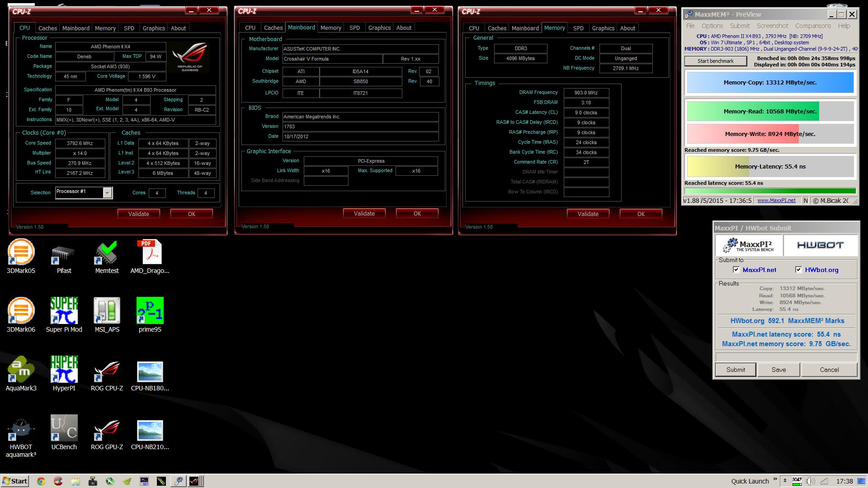Click Submit in HWbot Submit dialog
Image resolution: width=868 pixels, height=488 pixels.
coord(736,370)
